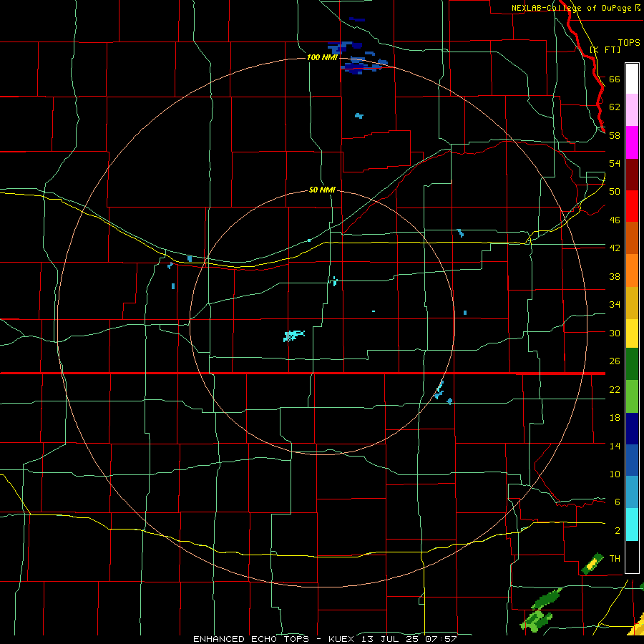The width and height of the screenshot is (644, 644).
Task: Click the 38 value on the legend
Action: point(615,276)
